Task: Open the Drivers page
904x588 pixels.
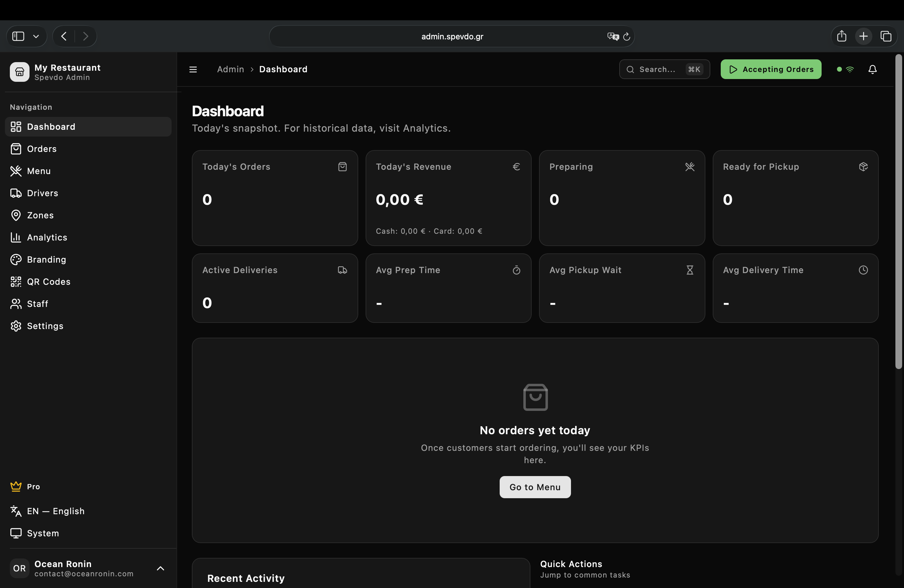Action: pyautogui.click(x=42, y=193)
